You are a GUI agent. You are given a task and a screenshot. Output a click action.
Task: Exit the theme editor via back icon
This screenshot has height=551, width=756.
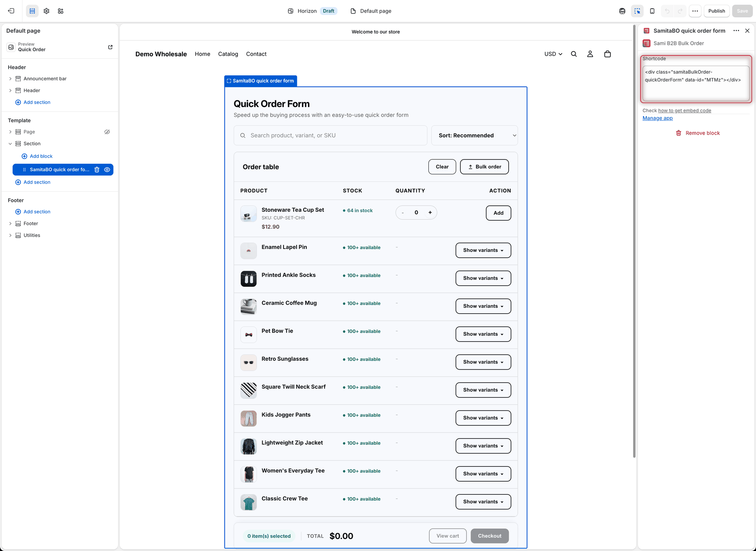click(11, 11)
